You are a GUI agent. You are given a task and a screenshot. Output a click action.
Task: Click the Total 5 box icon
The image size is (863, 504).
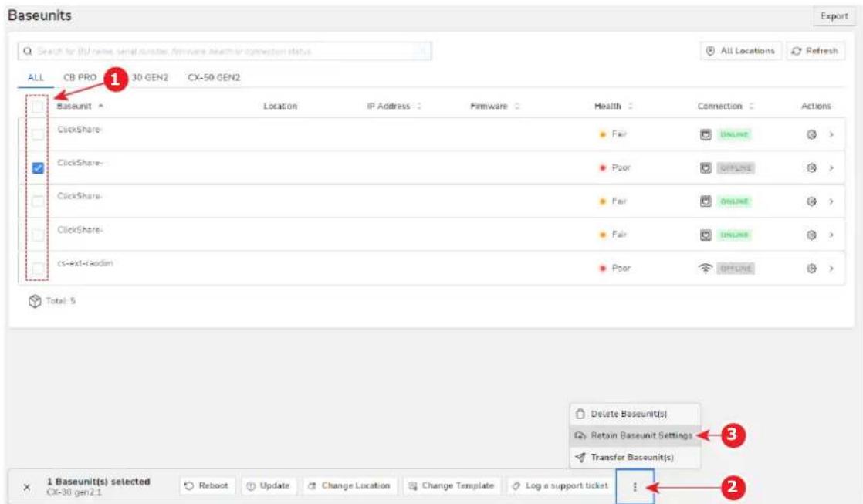35,301
